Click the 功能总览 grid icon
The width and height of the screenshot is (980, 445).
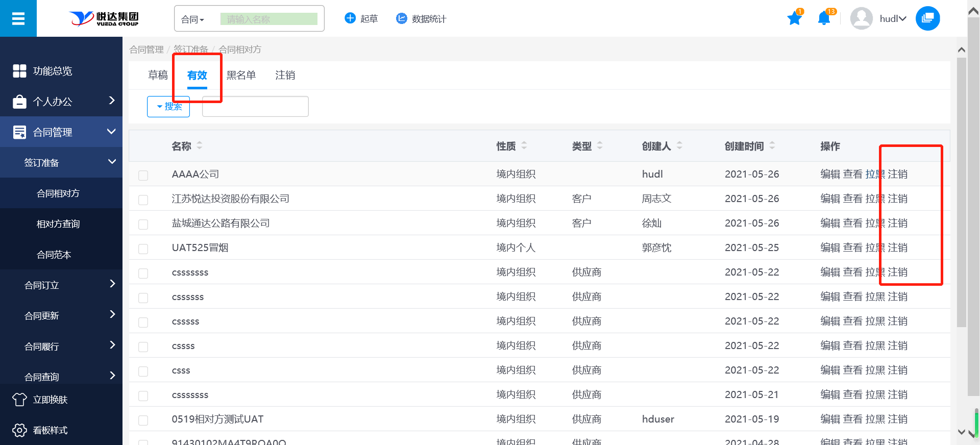click(19, 71)
